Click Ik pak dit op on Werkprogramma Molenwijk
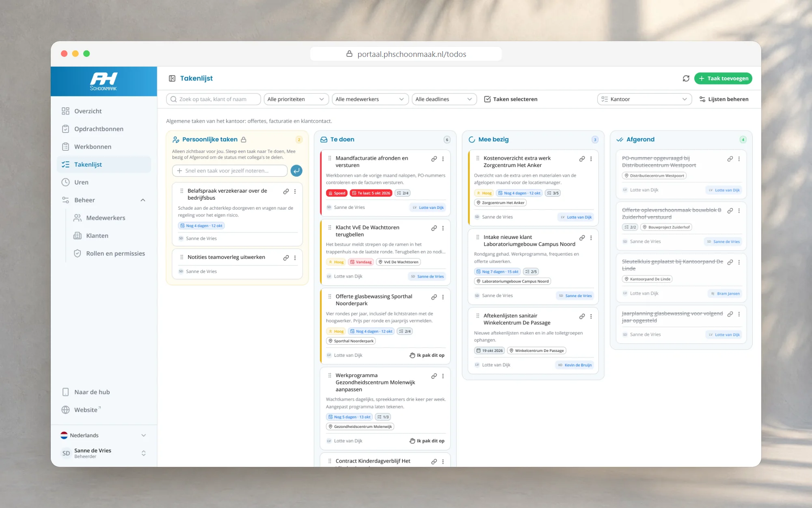Screen dimensions: 812x508 427,441
